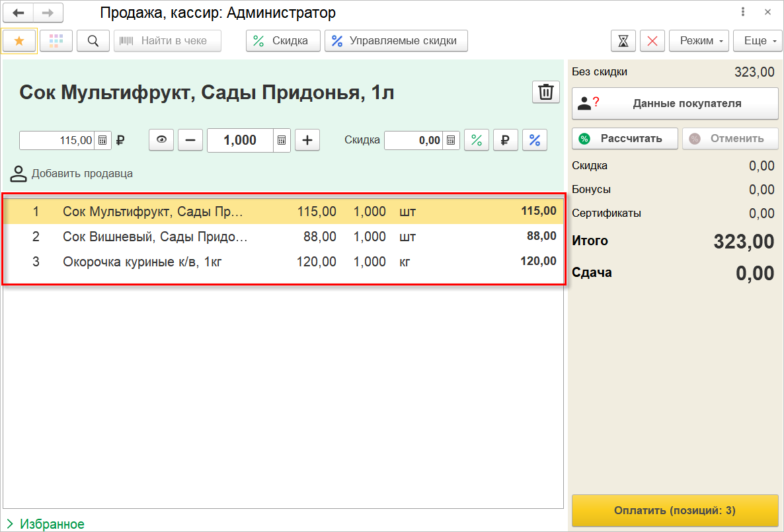The width and height of the screenshot is (784, 532).
Task: Click the hourglass deferred receipt icon
Action: pos(623,41)
